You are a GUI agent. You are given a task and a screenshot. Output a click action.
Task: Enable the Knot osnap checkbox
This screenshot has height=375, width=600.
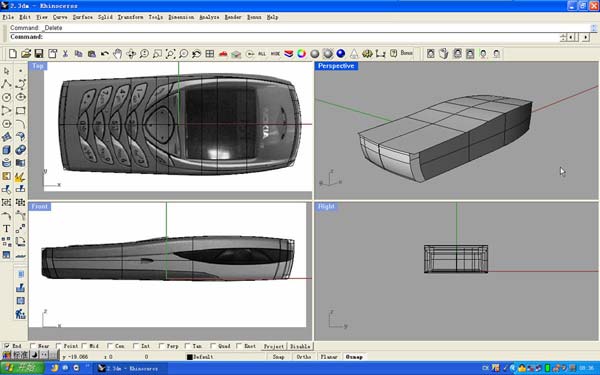click(239, 346)
